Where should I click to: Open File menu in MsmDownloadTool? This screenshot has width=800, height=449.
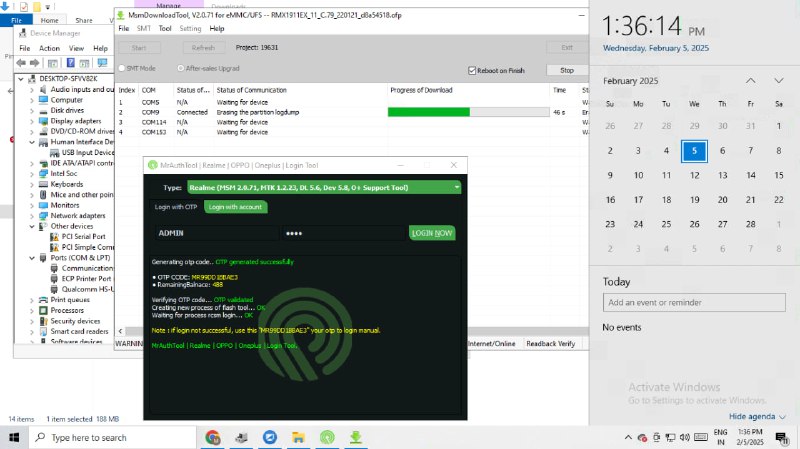(x=124, y=29)
